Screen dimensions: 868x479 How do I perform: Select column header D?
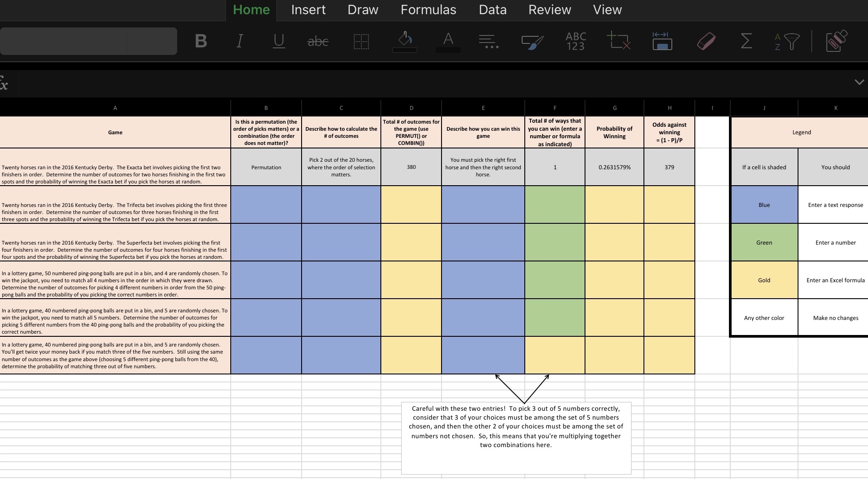click(411, 108)
